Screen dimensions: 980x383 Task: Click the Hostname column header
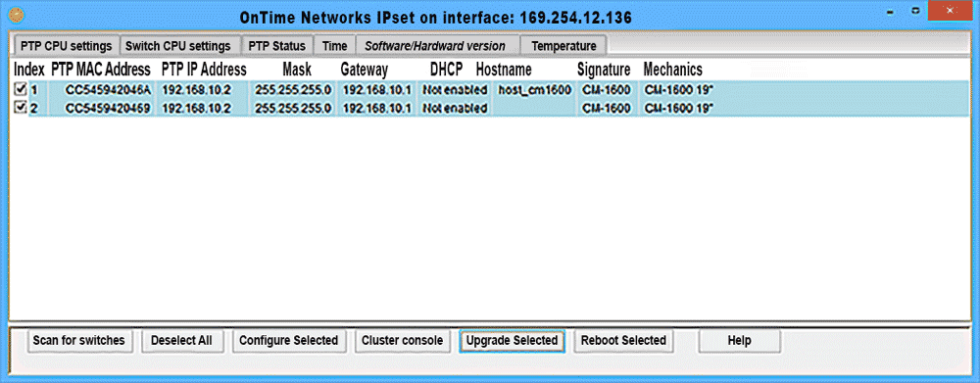tap(504, 69)
